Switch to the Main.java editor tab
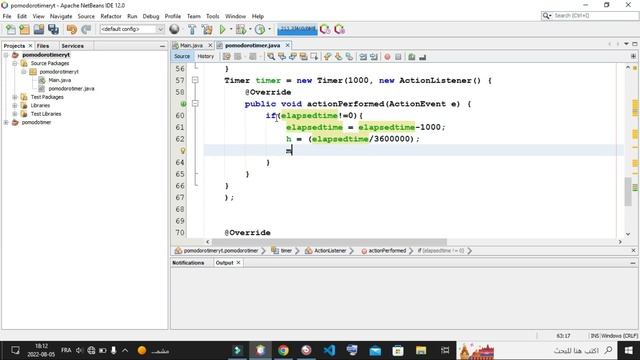The height and width of the screenshot is (360, 640). tap(191, 45)
